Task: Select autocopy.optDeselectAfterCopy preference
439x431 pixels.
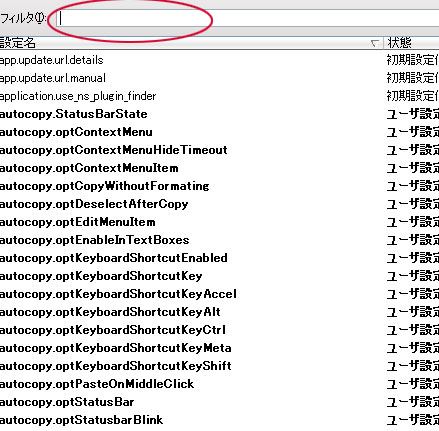Action: 94,204
